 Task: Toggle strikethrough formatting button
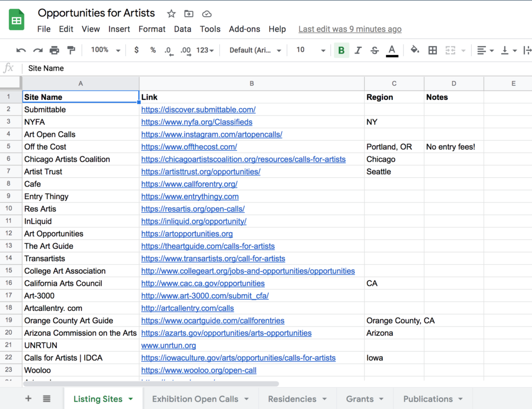375,50
